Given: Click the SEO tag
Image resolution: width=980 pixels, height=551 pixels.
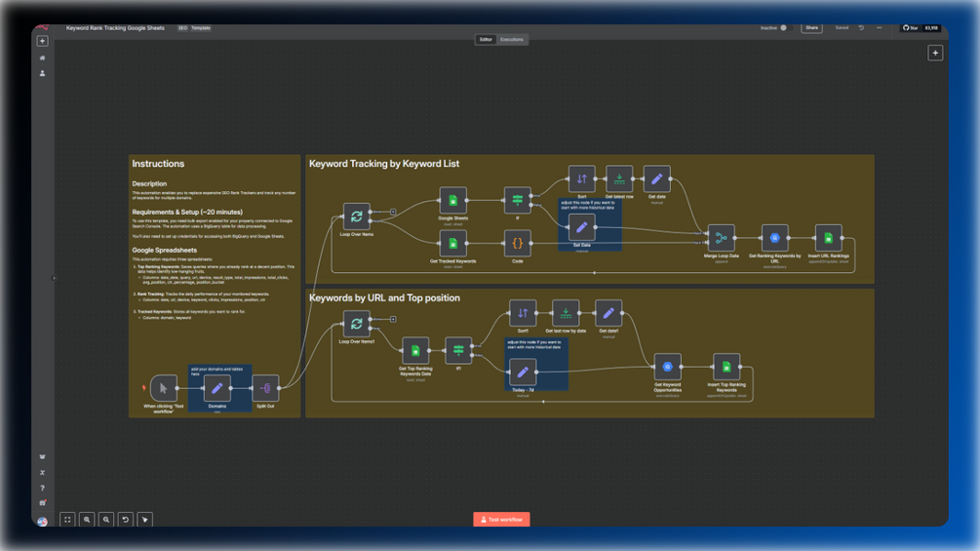Looking at the screenshot, I should [x=182, y=28].
